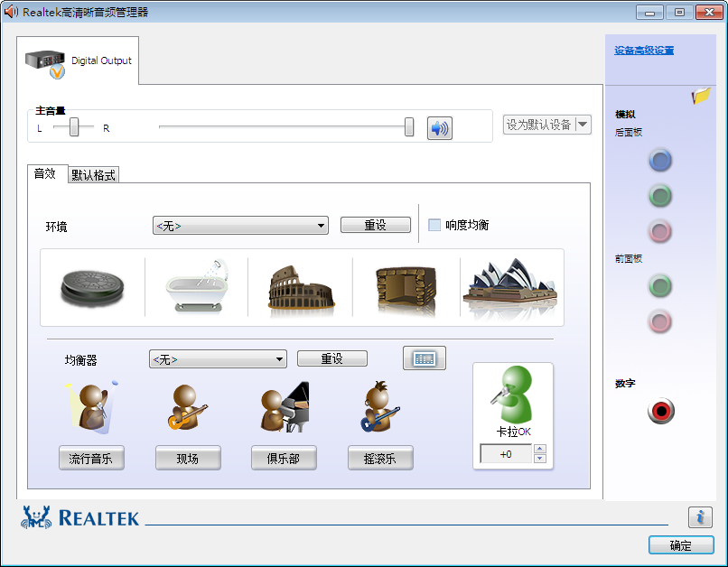Viewport: 728px width, 567px height.
Task: Select the 摇滚乐 (Rock) equalizer preset
Action: [x=379, y=458]
